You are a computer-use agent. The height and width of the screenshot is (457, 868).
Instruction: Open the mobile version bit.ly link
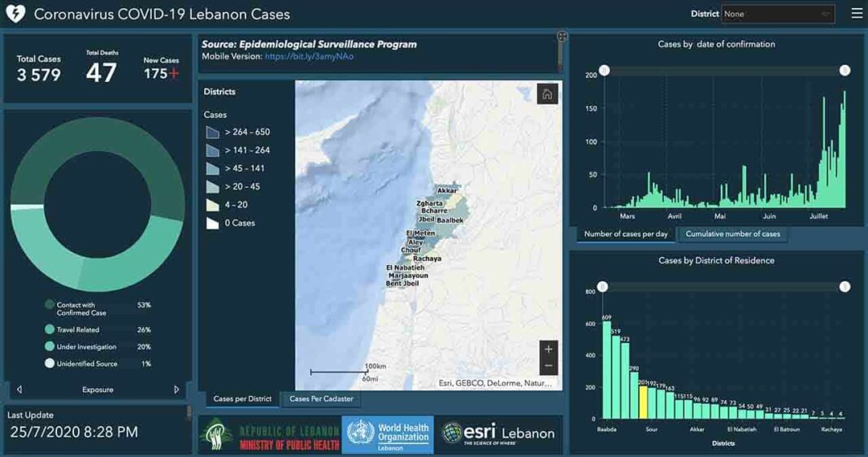[x=309, y=57]
